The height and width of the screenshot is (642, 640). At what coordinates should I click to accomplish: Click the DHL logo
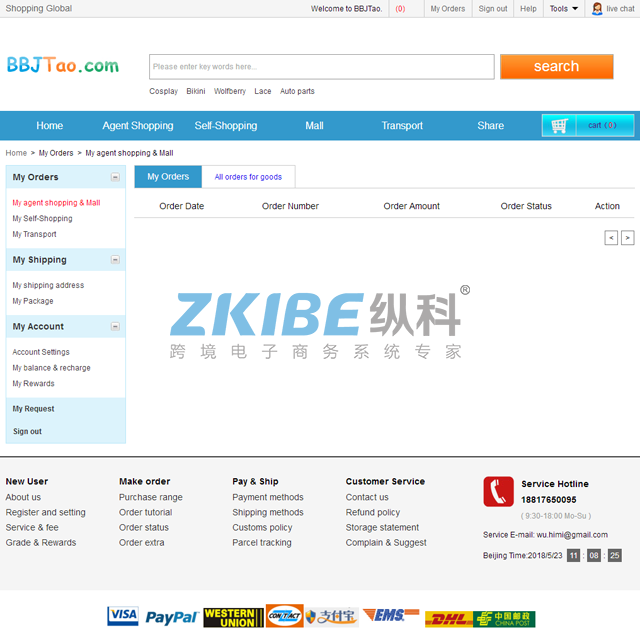click(449, 619)
